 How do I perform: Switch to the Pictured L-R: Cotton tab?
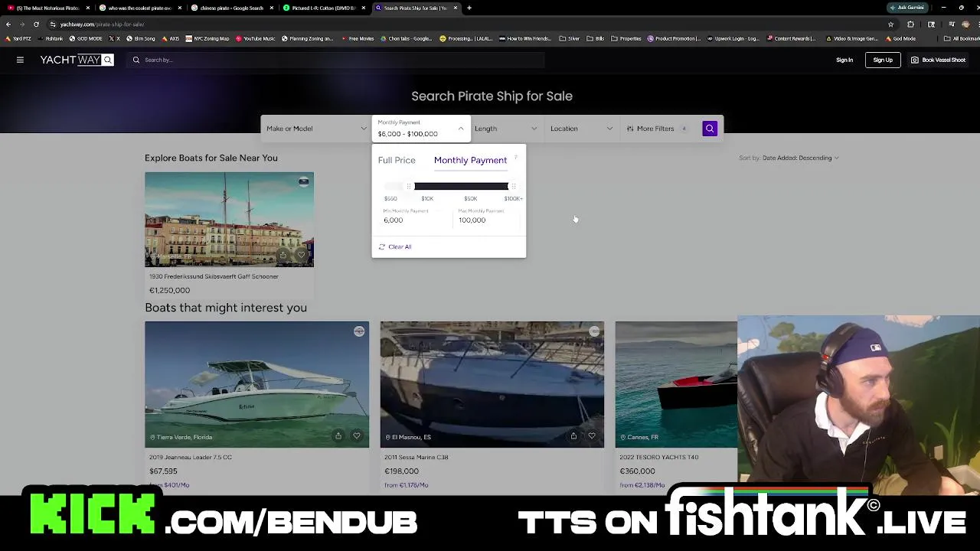coord(323,8)
